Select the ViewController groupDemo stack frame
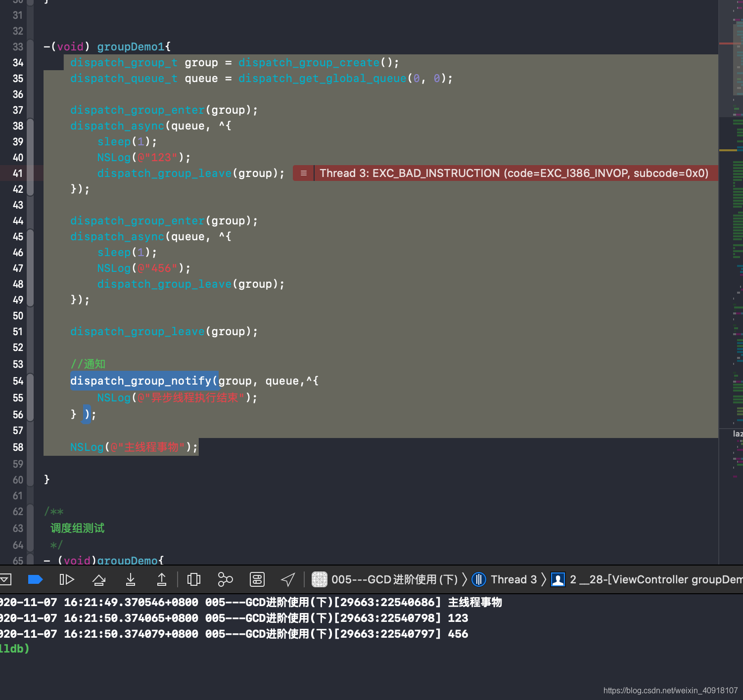Image resolution: width=743 pixels, height=700 pixels. tap(656, 579)
